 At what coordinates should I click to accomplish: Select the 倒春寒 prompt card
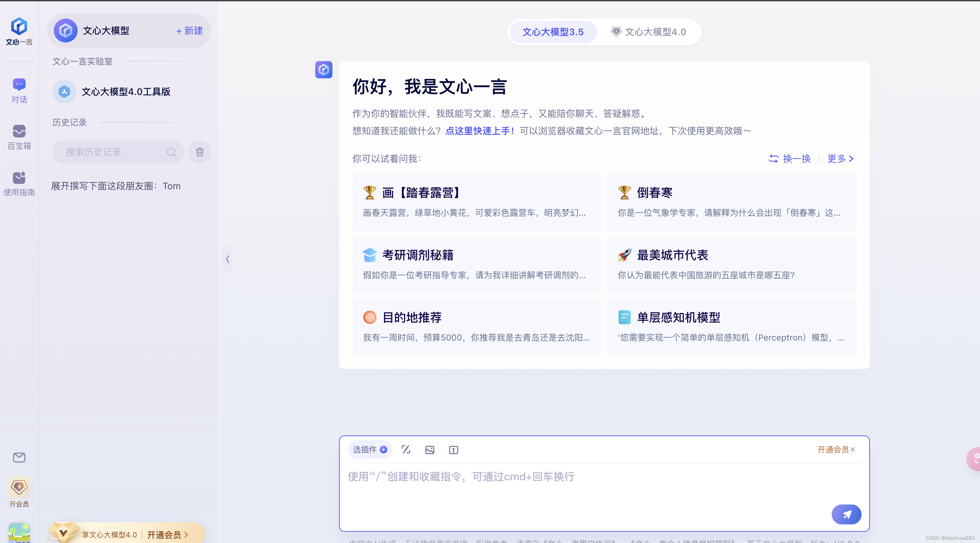tap(731, 202)
